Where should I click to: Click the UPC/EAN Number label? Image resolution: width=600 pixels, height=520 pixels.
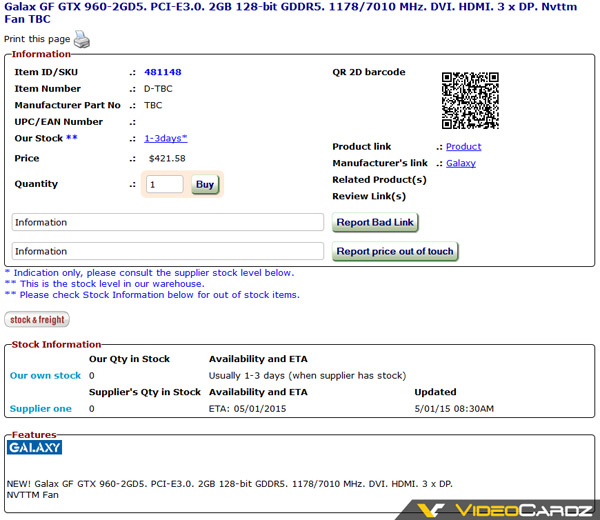pyautogui.click(x=59, y=122)
